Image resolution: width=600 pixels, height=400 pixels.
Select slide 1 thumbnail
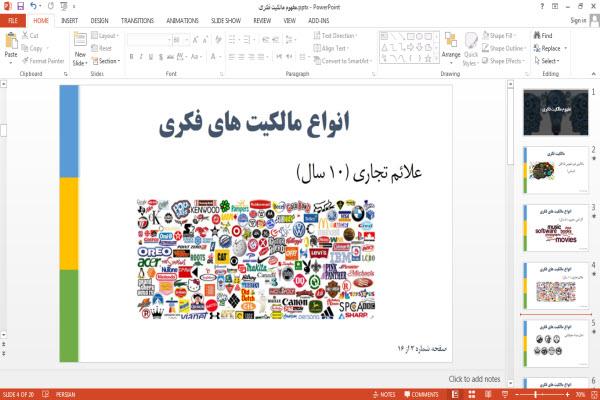tap(556, 113)
